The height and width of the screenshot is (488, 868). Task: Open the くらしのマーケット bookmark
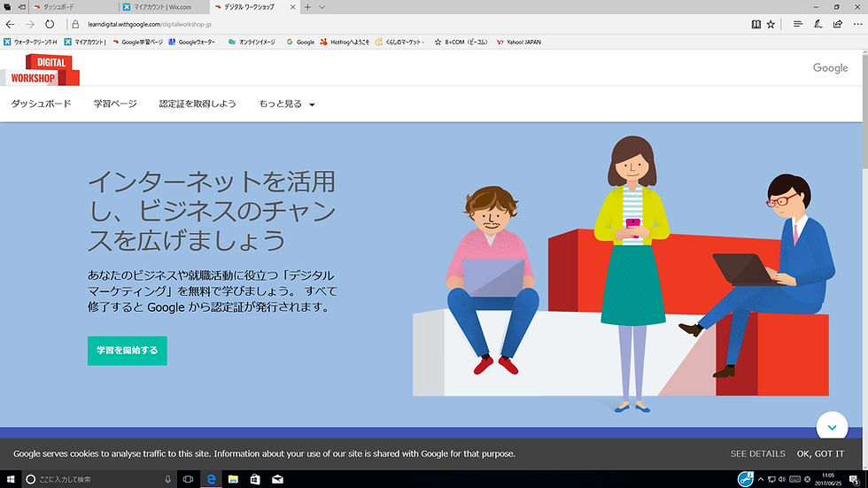(399, 42)
